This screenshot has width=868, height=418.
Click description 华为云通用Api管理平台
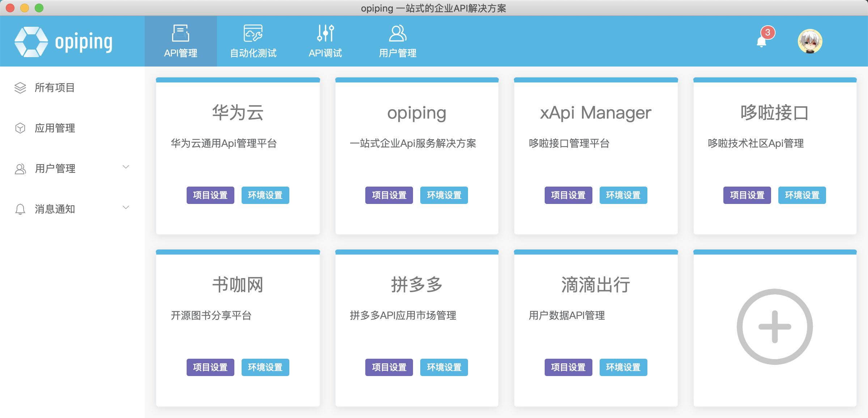pos(224,143)
